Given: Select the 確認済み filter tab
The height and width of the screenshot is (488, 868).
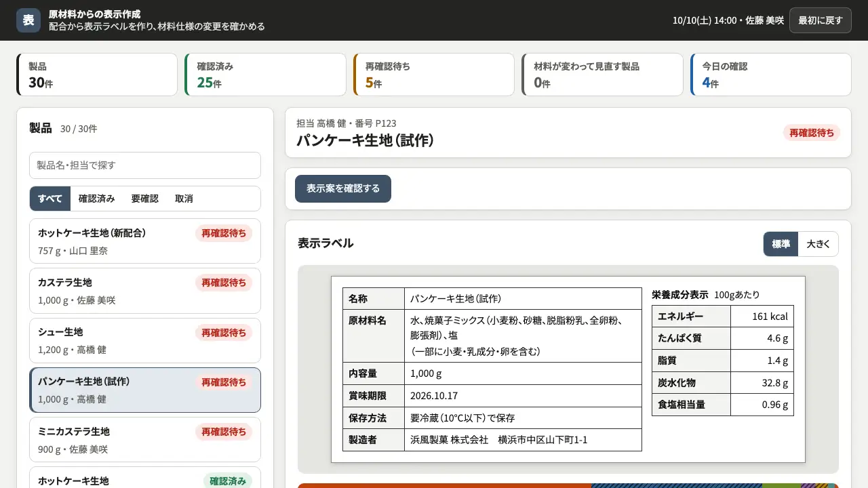Looking at the screenshot, I should pyautogui.click(x=97, y=199).
